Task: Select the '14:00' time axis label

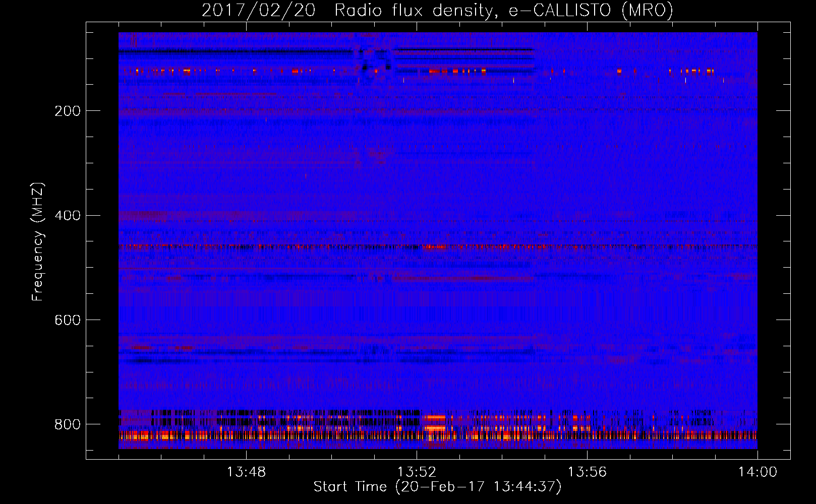Action: 757,472
